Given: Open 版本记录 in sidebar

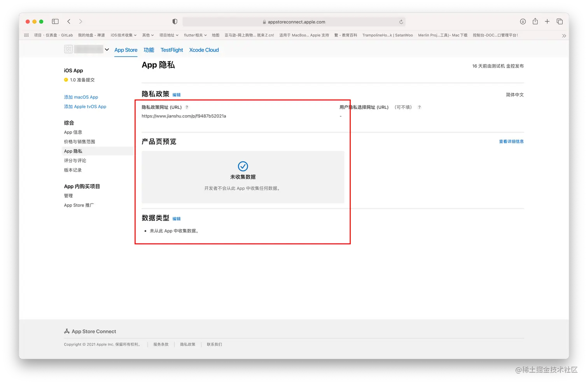Looking at the screenshot, I should coord(73,170).
